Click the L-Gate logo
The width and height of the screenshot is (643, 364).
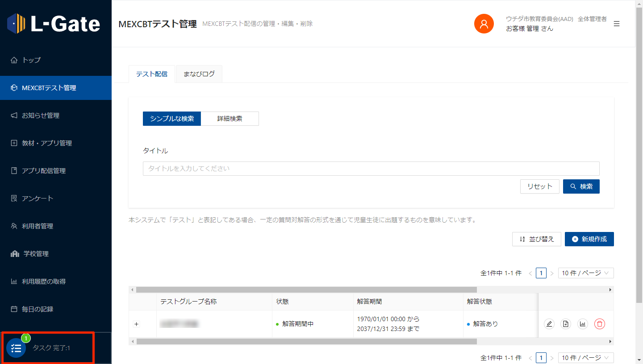pyautogui.click(x=54, y=23)
